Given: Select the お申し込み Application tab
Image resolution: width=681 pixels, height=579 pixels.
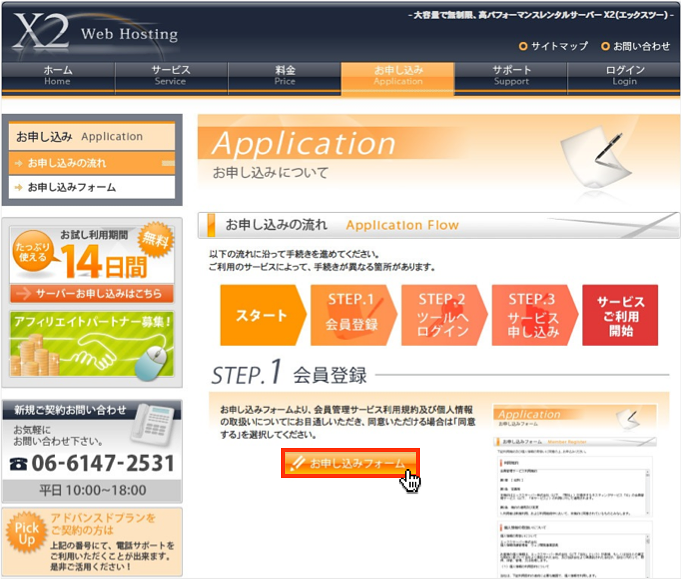Looking at the screenshot, I should [398, 78].
